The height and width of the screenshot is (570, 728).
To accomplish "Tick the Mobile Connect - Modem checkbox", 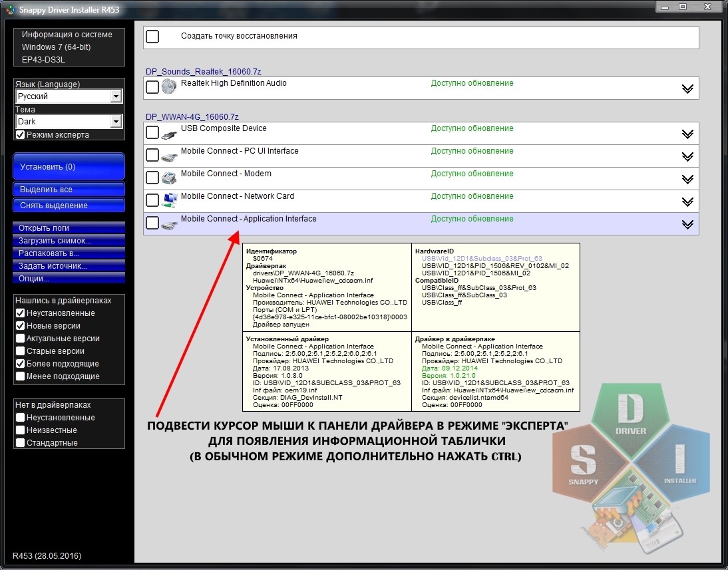I will [152, 178].
